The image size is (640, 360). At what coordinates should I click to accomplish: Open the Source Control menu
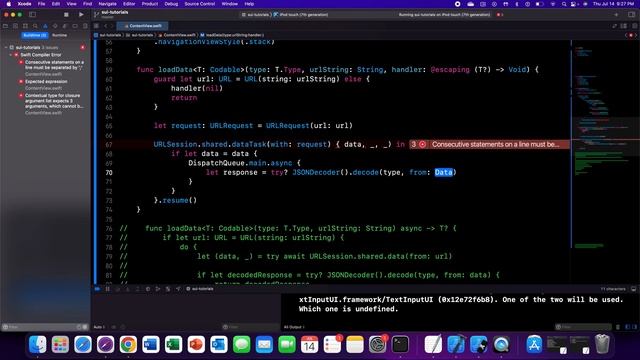pyautogui.click(x=200, y=4)
